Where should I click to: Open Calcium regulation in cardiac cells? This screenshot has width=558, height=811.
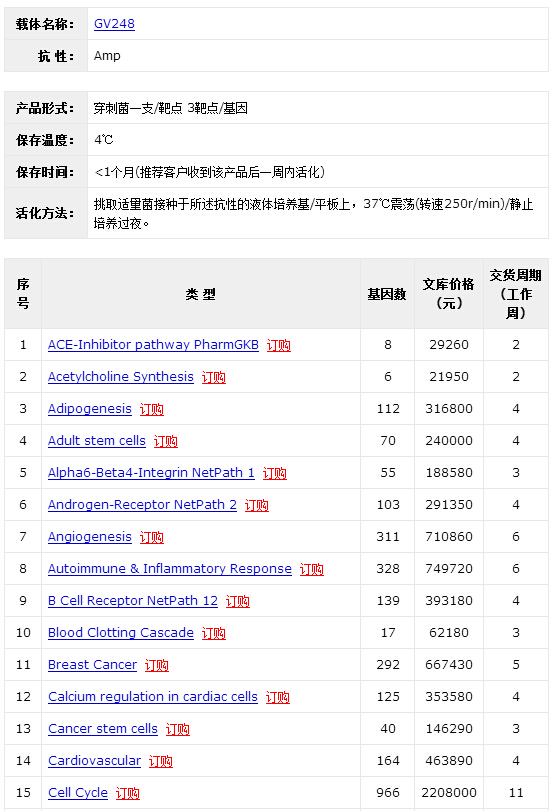[x=153, y=698]
